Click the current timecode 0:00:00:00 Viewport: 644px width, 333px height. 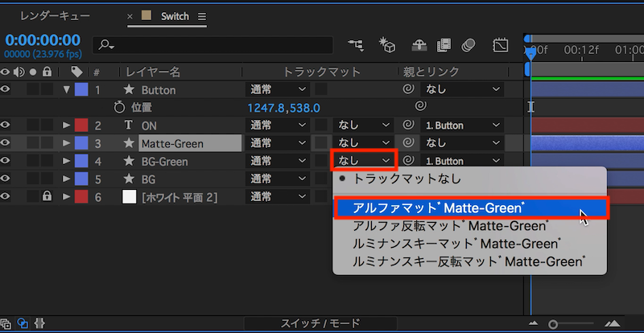pos(43,40)
